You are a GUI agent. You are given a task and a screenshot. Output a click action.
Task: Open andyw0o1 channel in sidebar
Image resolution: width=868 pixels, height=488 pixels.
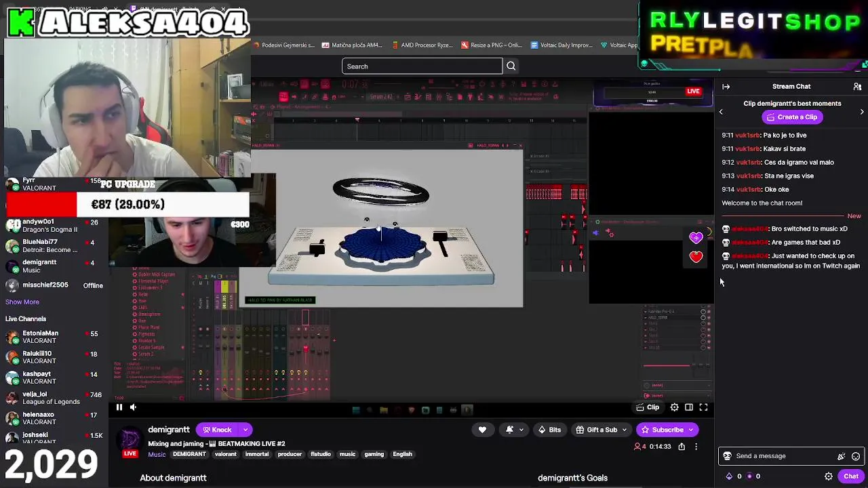coord(54,226)
